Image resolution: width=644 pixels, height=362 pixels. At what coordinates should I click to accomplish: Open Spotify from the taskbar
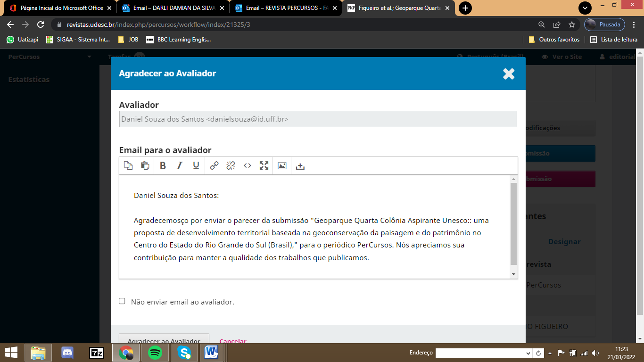[155, 353]
